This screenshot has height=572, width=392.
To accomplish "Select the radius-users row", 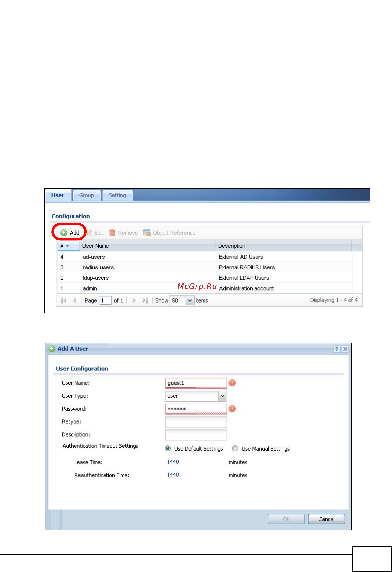I will (205, 267).
